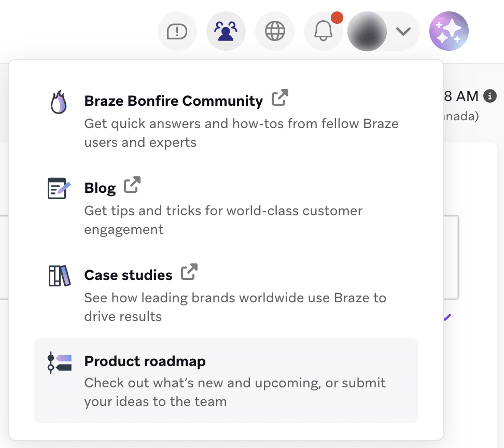
Task: Click the community people icon
Action: [x=226, y=32]
